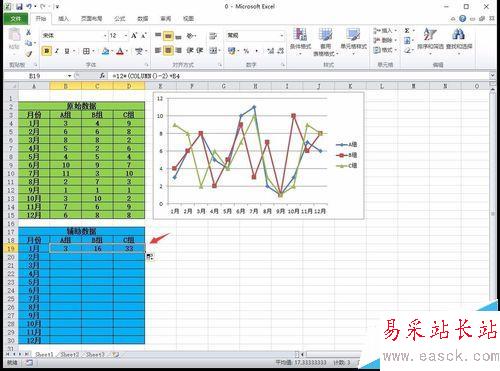Open the Name Box dropdown
500x371 pixels.
[69, 76]
